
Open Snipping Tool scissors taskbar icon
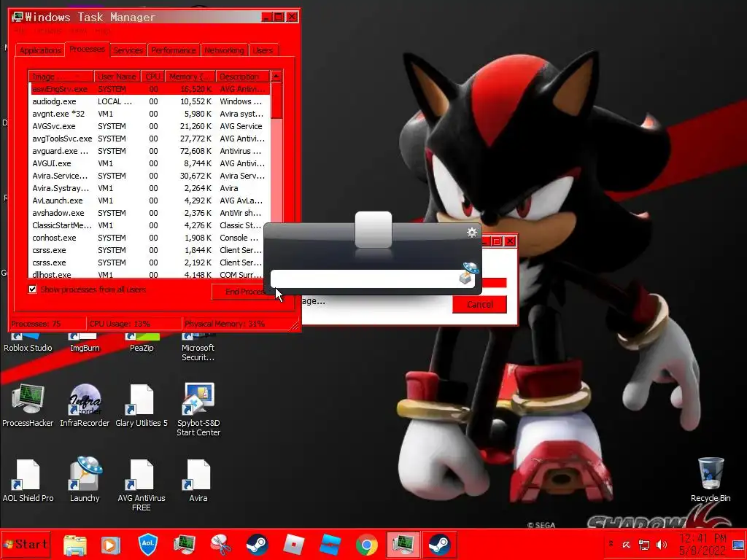pos(220,545)
